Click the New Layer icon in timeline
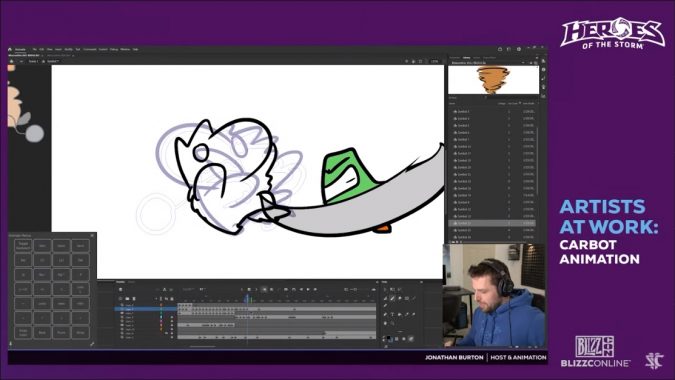The width and height of the screenshot is (675, 380). tap(121, 299)
